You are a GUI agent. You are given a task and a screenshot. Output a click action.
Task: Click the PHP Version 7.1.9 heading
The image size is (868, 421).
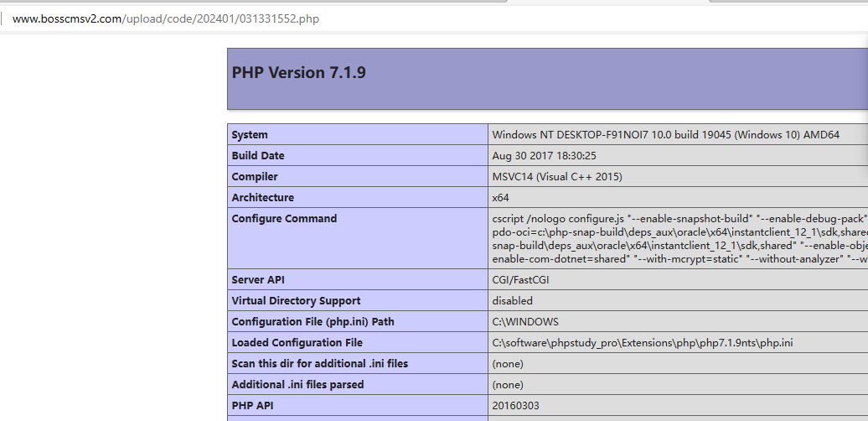coord(298,73)
